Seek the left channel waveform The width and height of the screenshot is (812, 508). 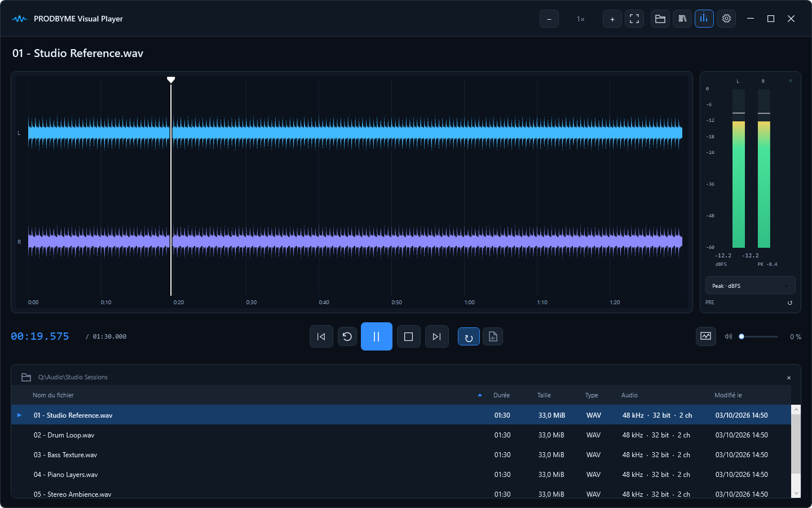tap(355, 133)
